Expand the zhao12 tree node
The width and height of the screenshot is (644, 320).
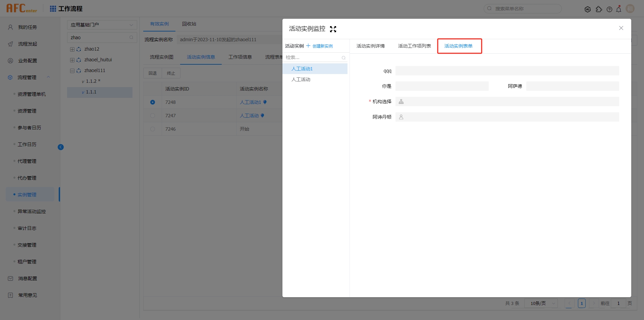(x=72, y=49)
